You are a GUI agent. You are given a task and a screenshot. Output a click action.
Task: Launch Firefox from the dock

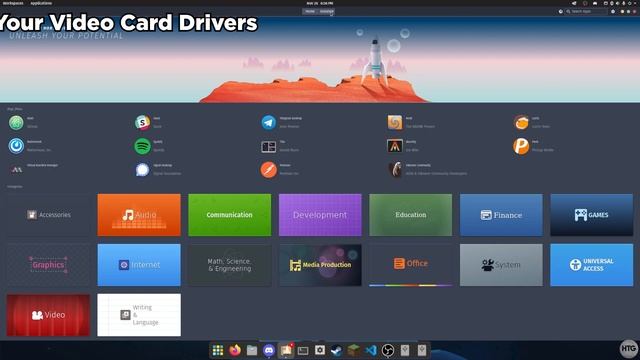pyautogui.click(x=235, y=350)
